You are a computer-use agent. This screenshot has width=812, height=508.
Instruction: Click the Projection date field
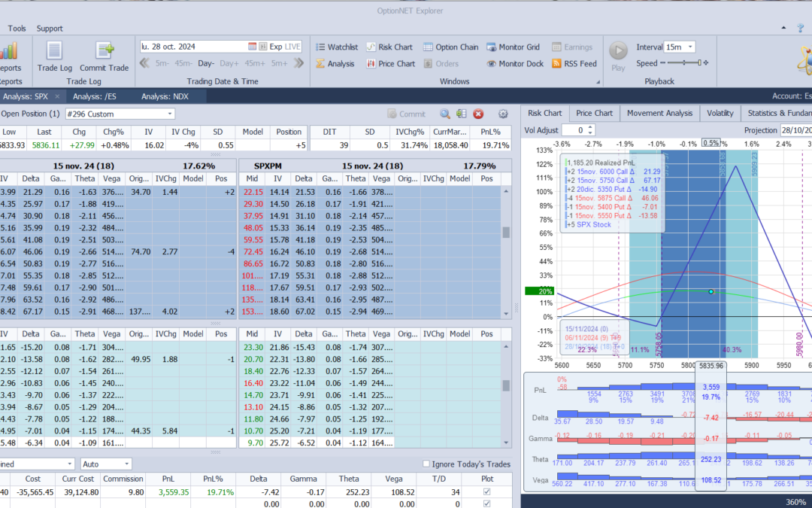click(796, 130)
